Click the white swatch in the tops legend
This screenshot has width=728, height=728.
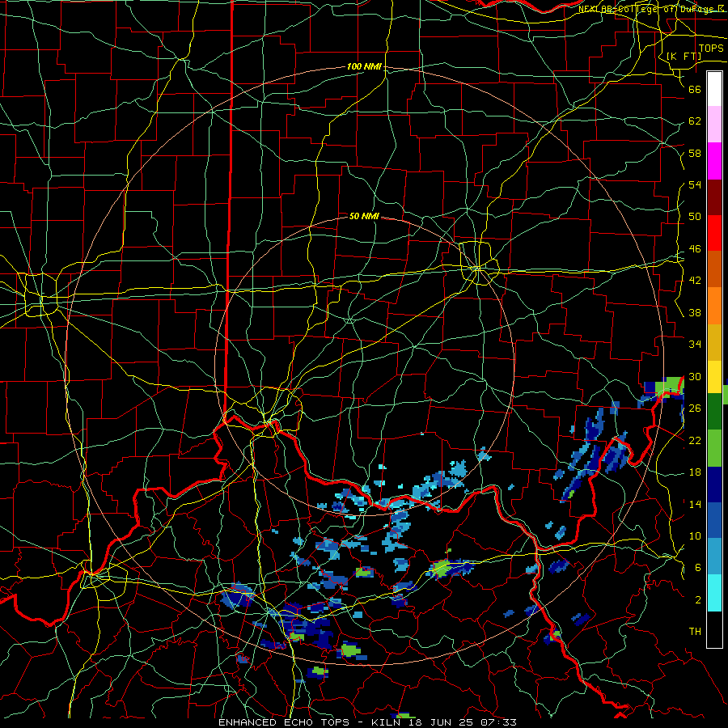pyautogui.click(x=714, y=89)
